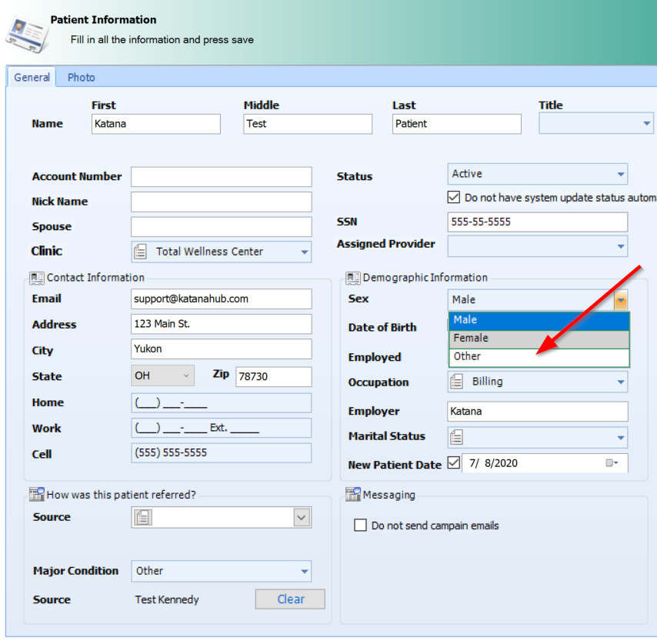657x644 pixels.
Task: Click the Account Number input field
Action: 221,177
